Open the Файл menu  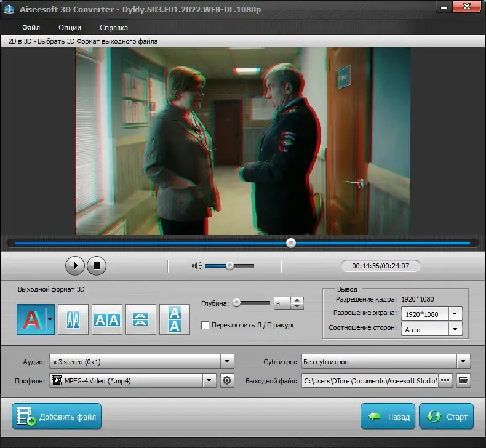pos(31,28)
